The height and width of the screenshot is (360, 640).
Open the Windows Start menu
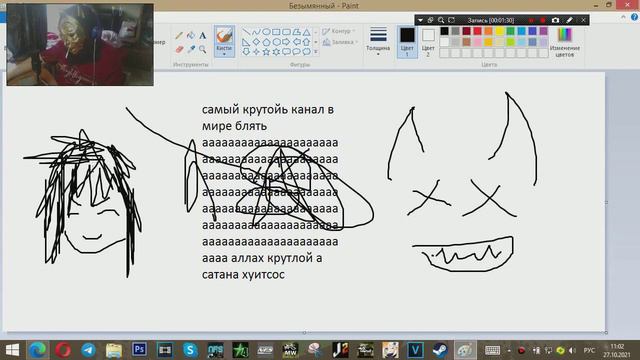tap(12, 350)
